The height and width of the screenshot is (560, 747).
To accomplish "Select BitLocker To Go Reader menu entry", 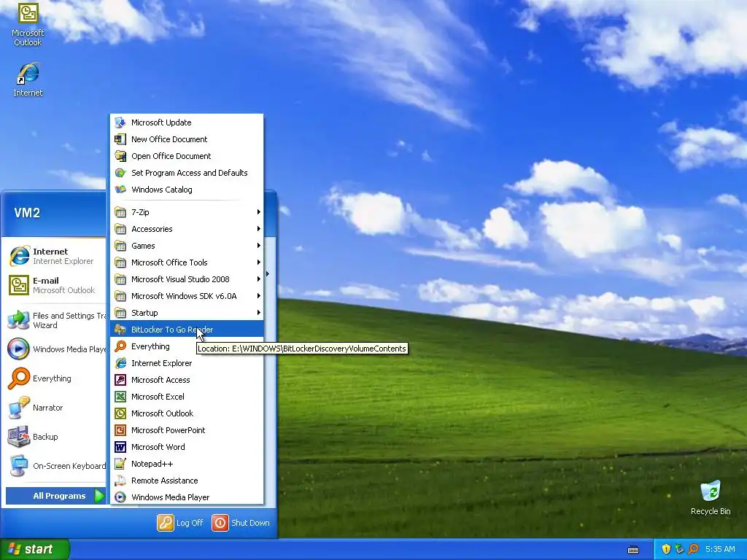I will tap(187, 329).
